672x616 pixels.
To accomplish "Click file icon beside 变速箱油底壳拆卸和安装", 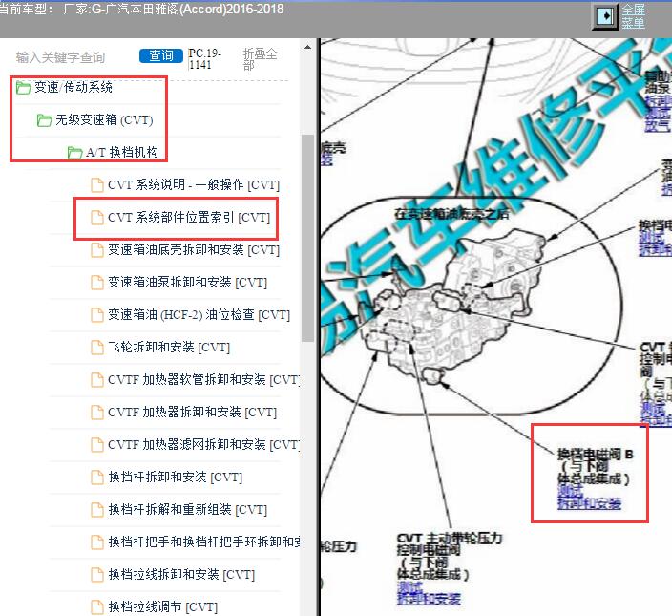I will tap(97, 250).
